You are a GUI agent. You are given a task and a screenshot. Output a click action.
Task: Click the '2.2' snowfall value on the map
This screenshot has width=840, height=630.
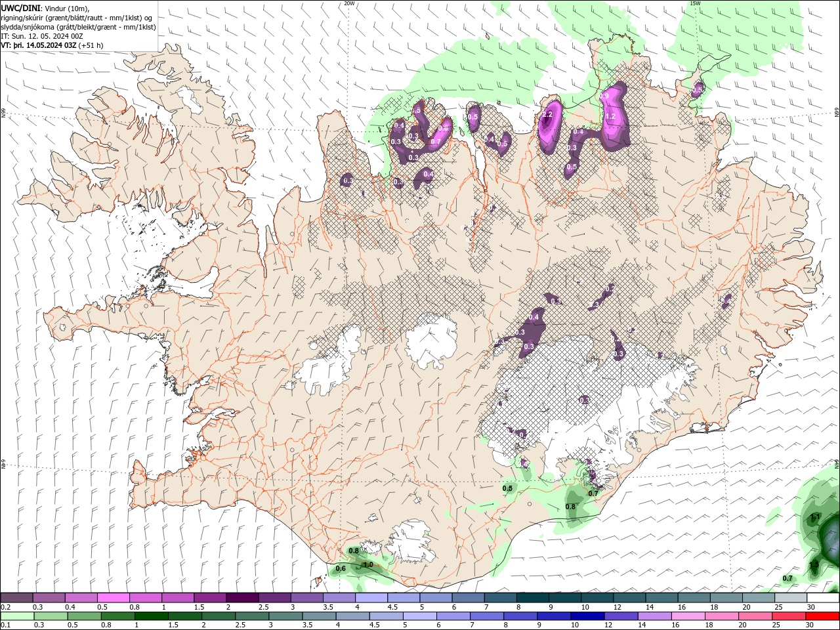click(547, 115)
